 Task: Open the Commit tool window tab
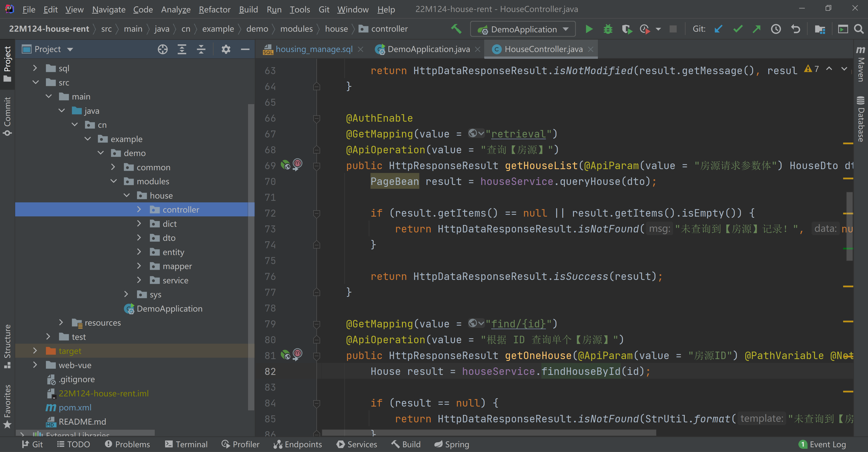click(x=7, y=116)
